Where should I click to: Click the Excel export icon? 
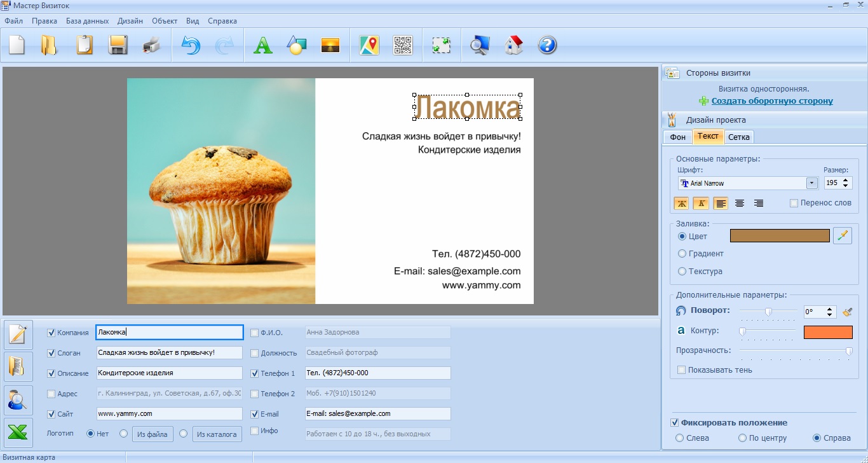coord(18,432)
